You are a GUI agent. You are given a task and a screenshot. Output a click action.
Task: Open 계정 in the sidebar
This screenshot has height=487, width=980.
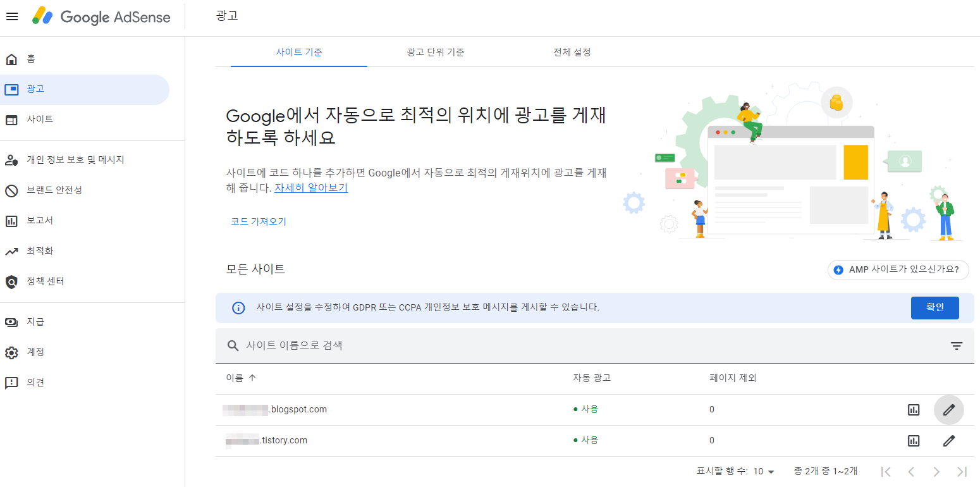pyautogui.click(x=85, y=352)
